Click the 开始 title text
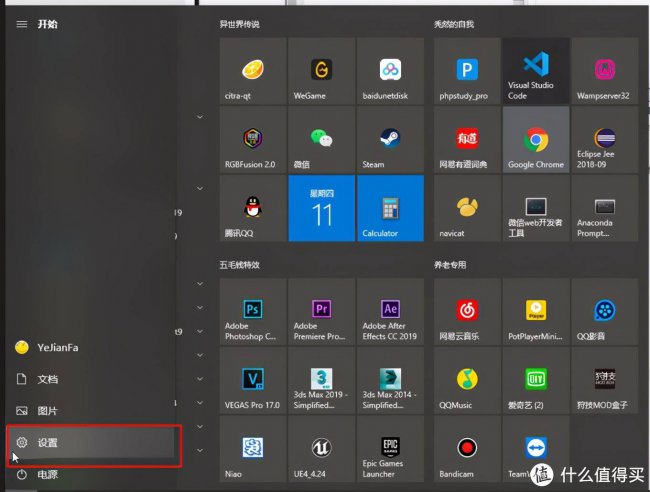The width and height of the screenshot is (650, 492). point(48,24)
